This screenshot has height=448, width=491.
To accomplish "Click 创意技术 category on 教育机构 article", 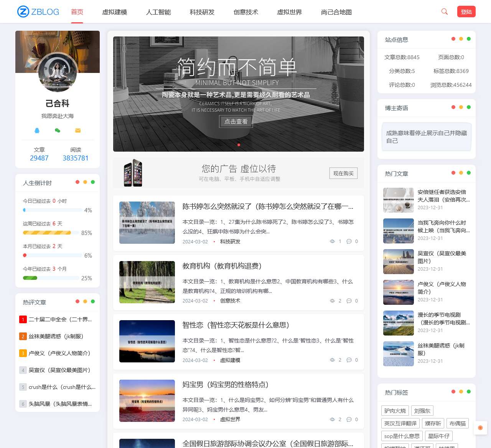I will point(230,301).
